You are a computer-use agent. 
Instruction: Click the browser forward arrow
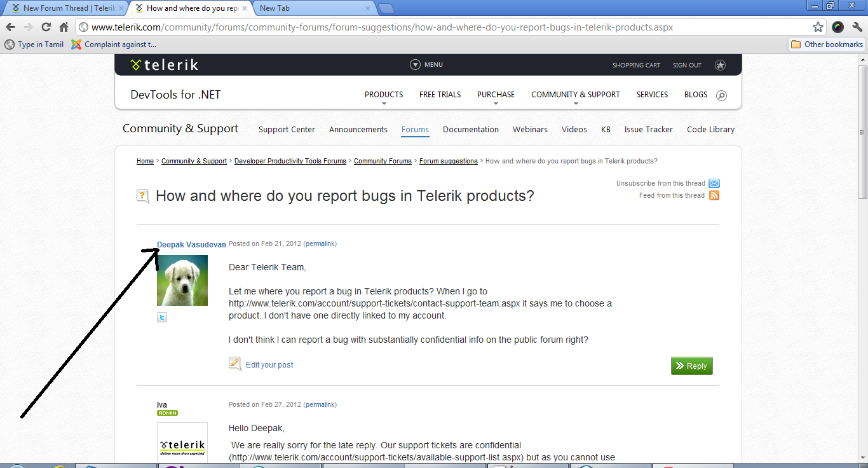coord(28,27)
